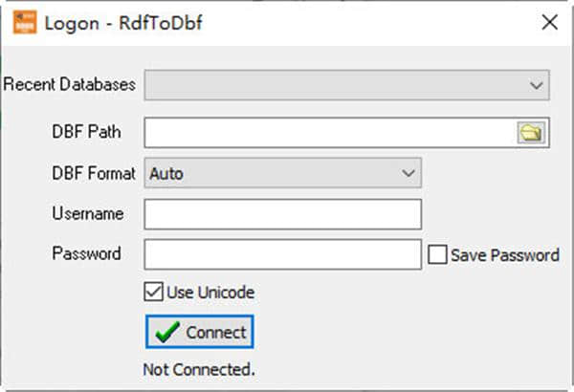Click the 'Not Connected.' status text
The image size is (574, 392).
coord(199,368)
